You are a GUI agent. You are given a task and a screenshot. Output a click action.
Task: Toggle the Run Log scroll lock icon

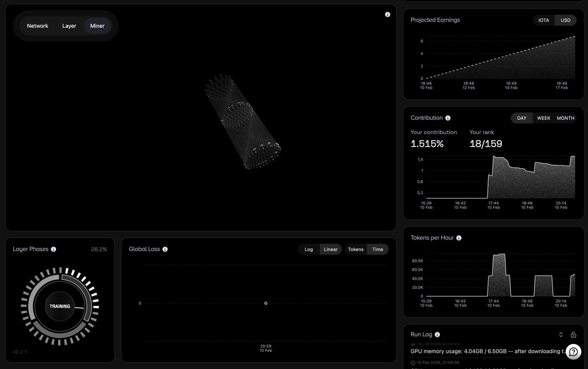573,335
